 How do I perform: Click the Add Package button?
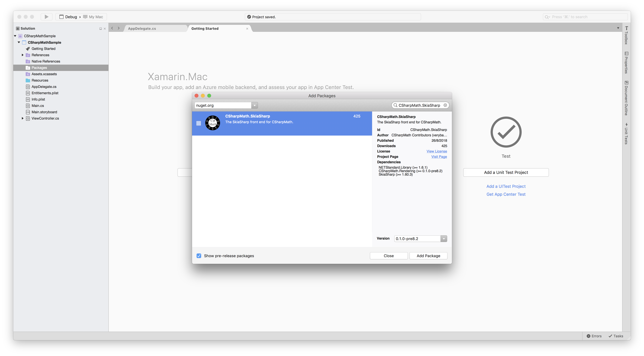(x=428, y=256)
